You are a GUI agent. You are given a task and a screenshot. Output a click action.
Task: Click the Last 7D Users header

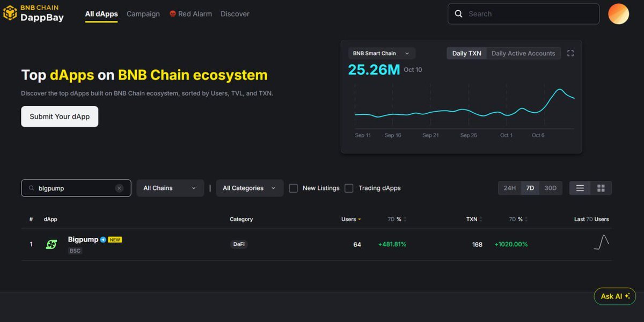click(x=591, y=219)
